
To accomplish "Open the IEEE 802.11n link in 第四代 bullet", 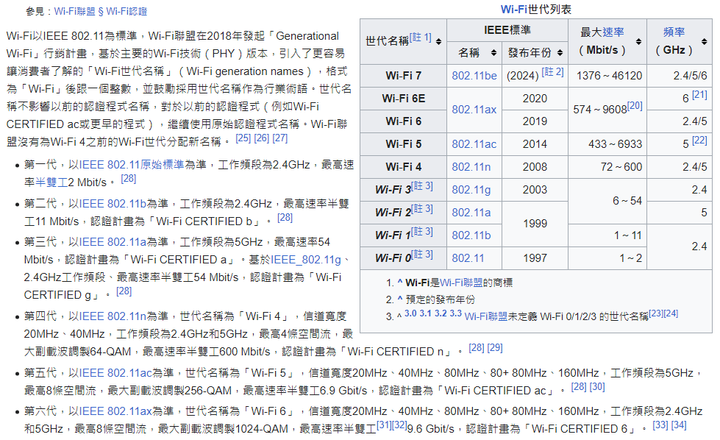I will [x=112, y=316].
